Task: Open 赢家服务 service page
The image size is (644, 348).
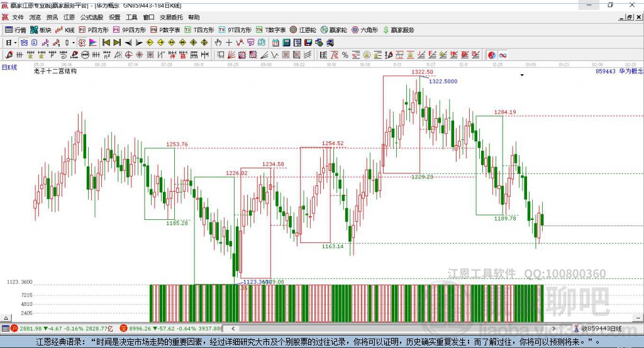Action: point(398,30)
